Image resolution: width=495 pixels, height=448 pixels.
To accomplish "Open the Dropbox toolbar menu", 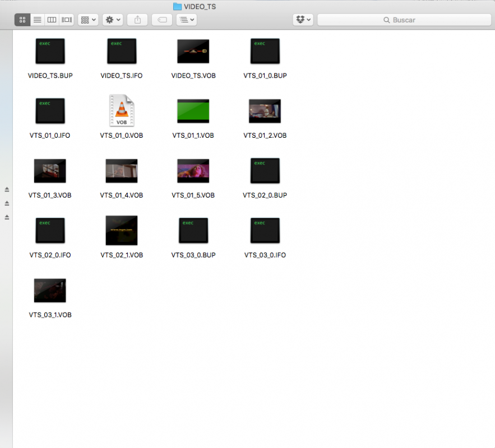I will (x=303, y=20).
